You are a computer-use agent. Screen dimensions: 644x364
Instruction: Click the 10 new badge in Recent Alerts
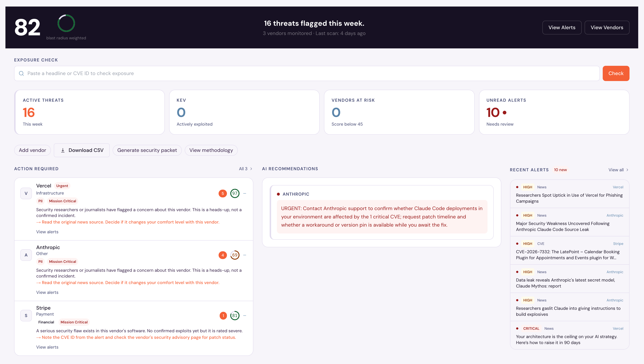560,170
